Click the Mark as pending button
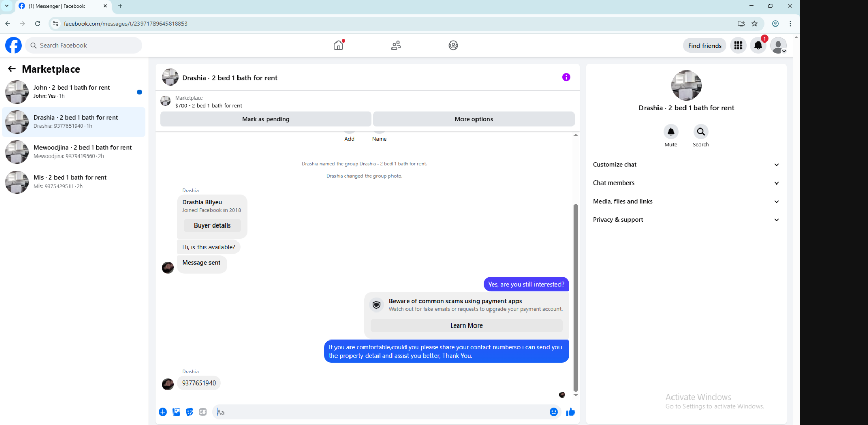The width and height of the screenshot is (868, 425). [x=266, y=119]
